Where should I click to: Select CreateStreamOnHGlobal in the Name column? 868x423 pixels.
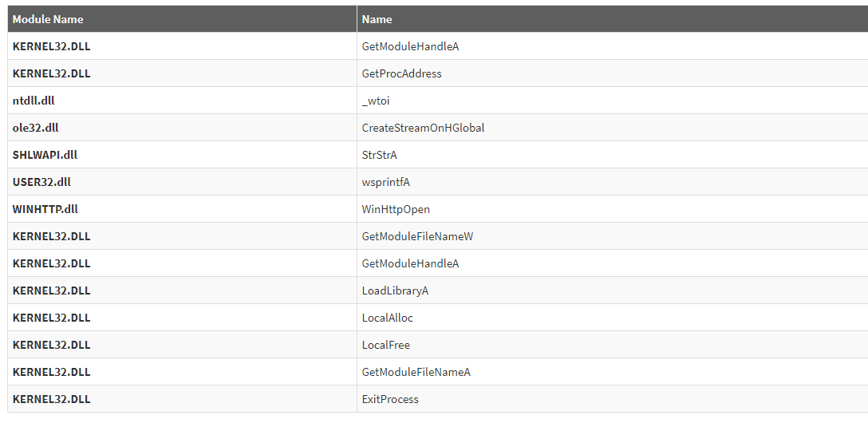click(x=423, y=128)
